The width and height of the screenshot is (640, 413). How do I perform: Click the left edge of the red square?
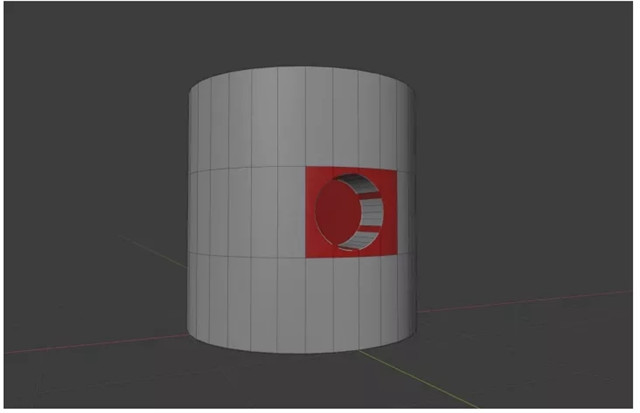click(306, 212)
